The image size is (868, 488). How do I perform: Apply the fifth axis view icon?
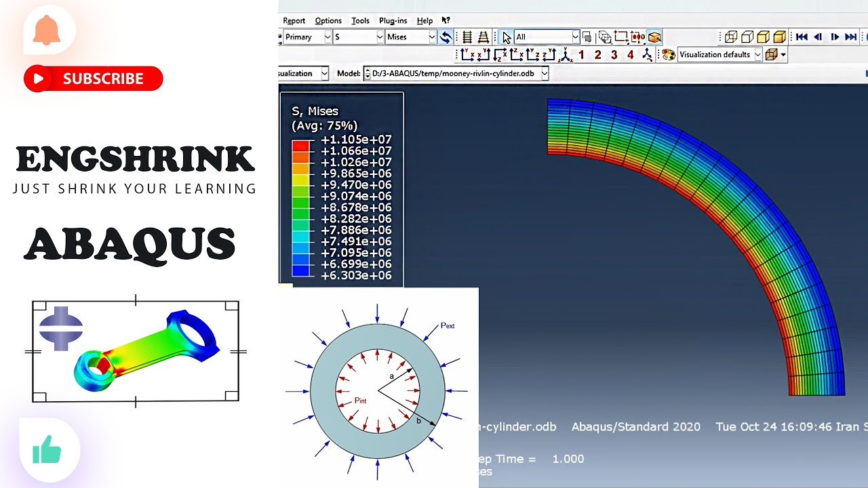click(533, 54)
